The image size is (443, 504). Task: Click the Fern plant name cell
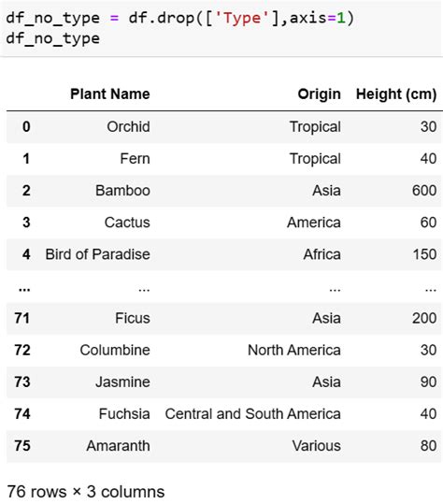click(135, 158)
